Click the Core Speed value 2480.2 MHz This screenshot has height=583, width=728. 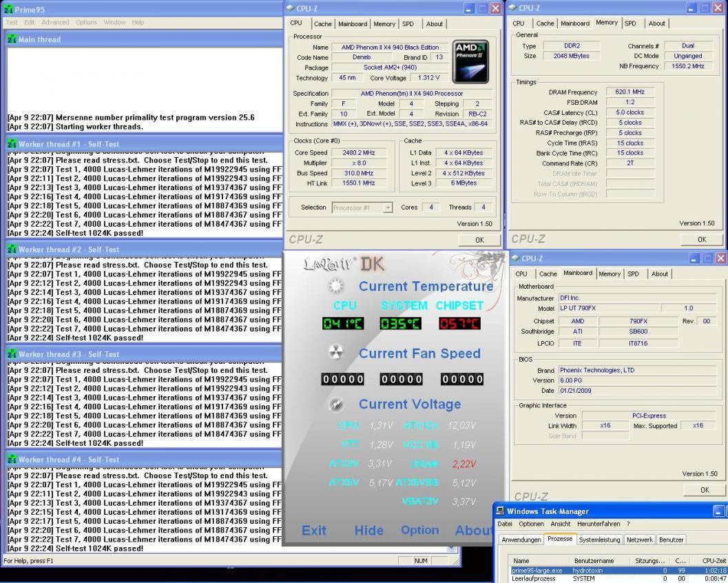pyautogui.click(x=359, y=153)
